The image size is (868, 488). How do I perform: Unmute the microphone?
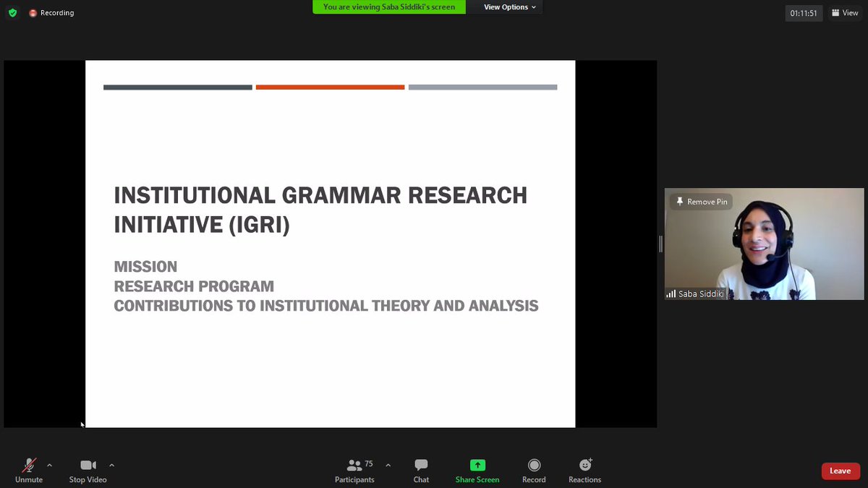[x=29, y=470]
